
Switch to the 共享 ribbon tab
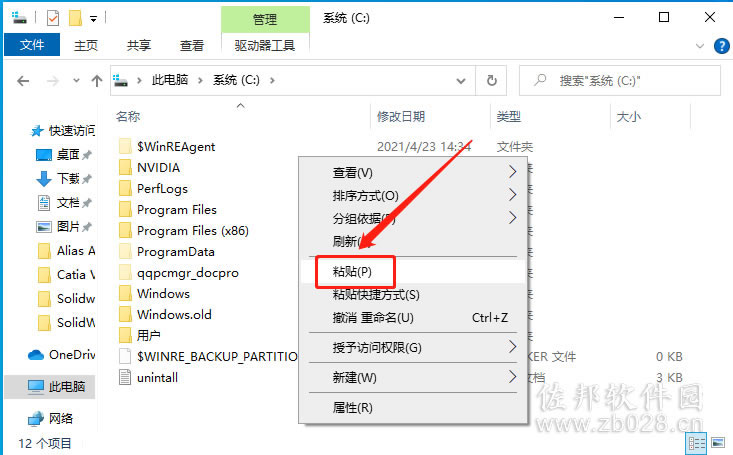coord(139,45)
